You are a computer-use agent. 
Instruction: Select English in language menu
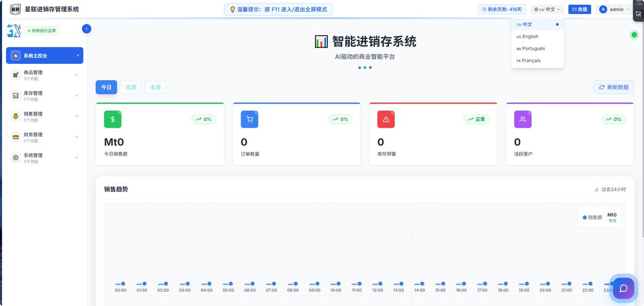pos(537,36)
